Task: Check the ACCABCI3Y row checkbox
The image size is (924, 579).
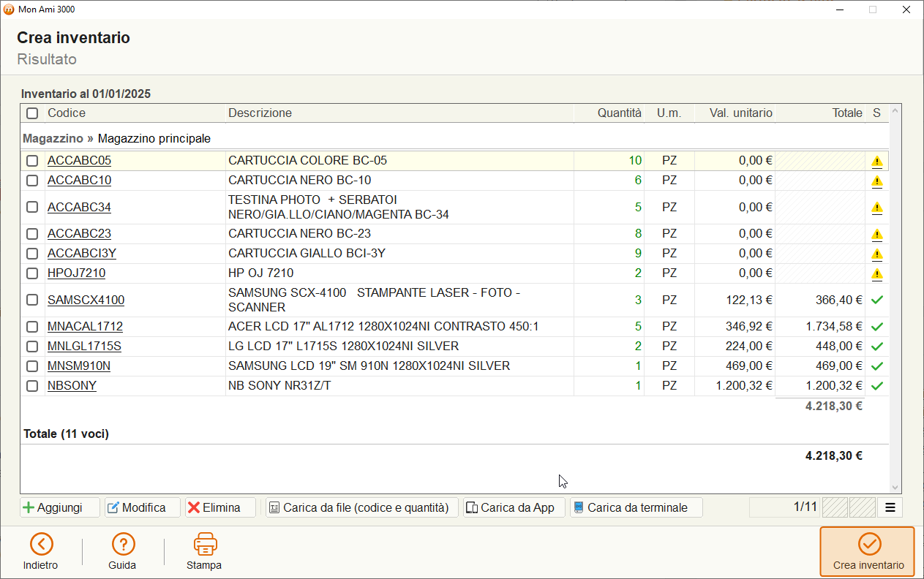Action: (x=32, y=254)
